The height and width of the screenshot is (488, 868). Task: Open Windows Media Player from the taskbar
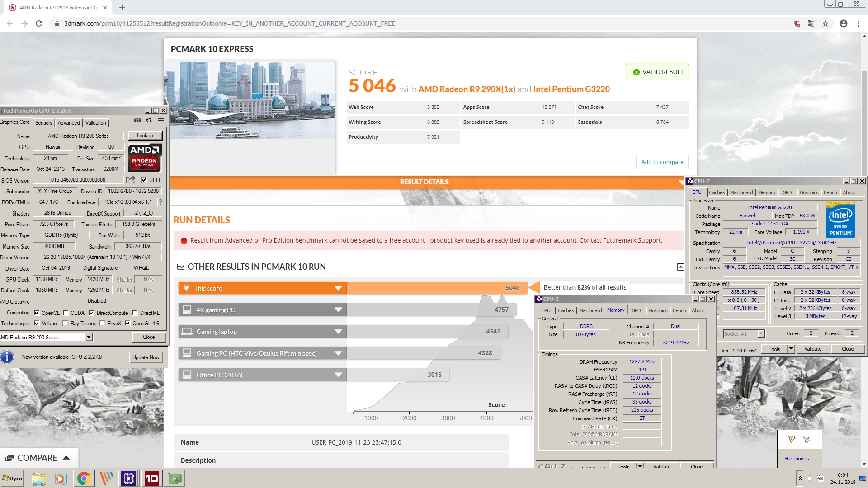(x=61, y=479)
